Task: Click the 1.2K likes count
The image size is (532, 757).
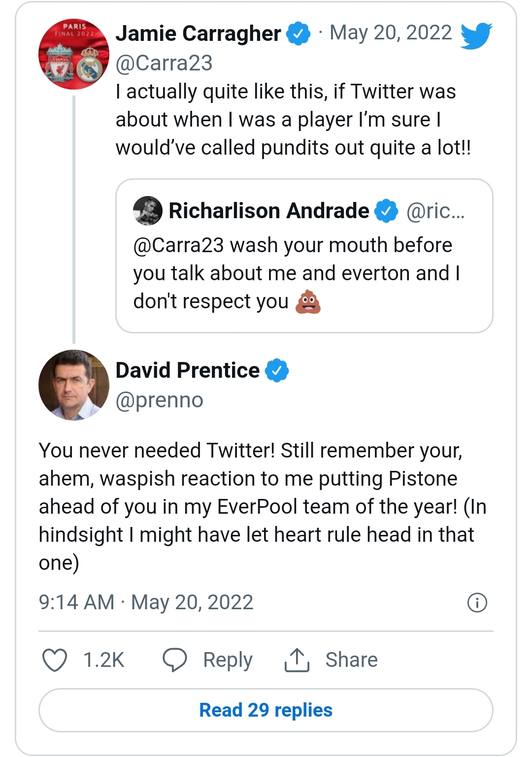Action: click(x=103, y=660)
